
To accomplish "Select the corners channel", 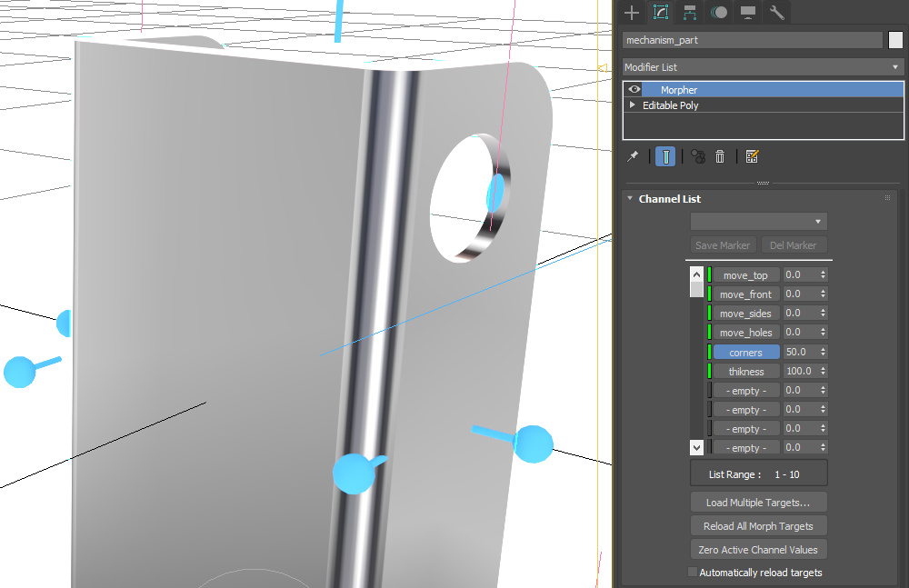I will [x=746, y=352].
